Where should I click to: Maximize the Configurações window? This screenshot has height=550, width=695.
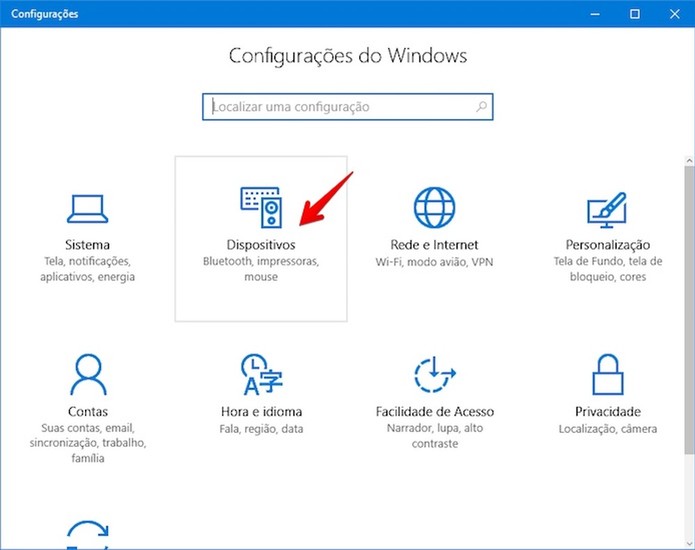(x=635, y=14)
